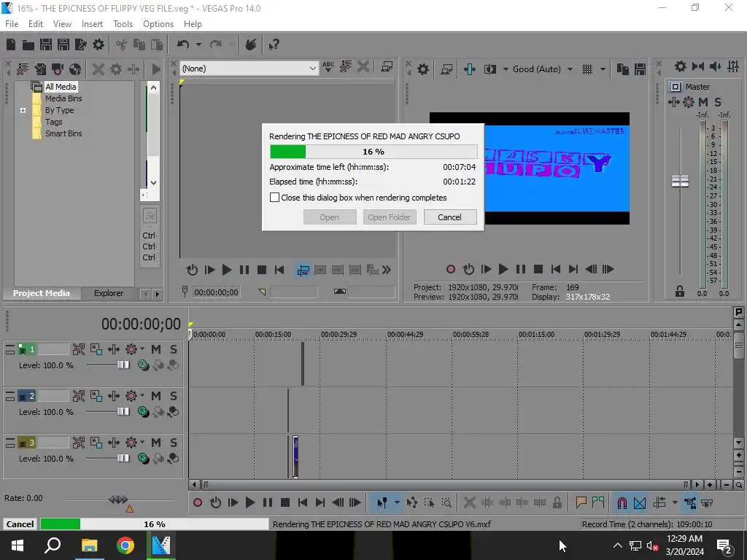Check Close this dialog box when rendering completes

[x=274, y=198]
